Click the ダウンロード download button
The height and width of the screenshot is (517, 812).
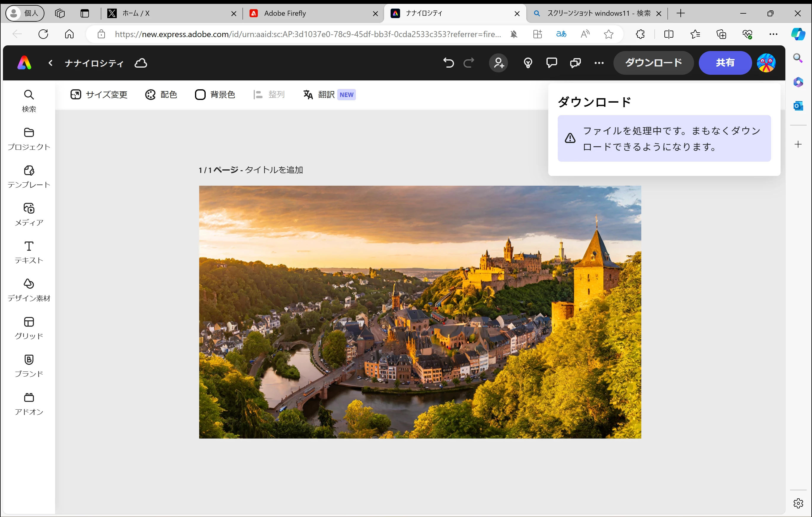click(x=653, y=63)
